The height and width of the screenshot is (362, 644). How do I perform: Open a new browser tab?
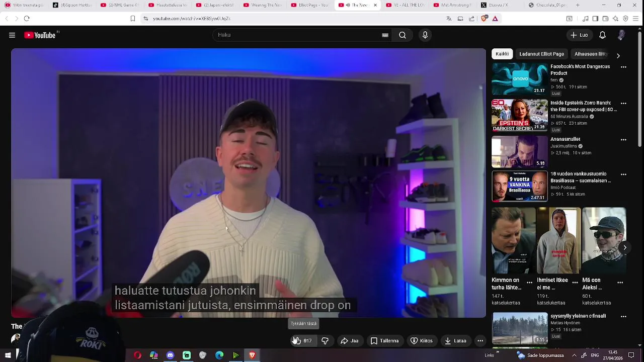coord(578,5)
